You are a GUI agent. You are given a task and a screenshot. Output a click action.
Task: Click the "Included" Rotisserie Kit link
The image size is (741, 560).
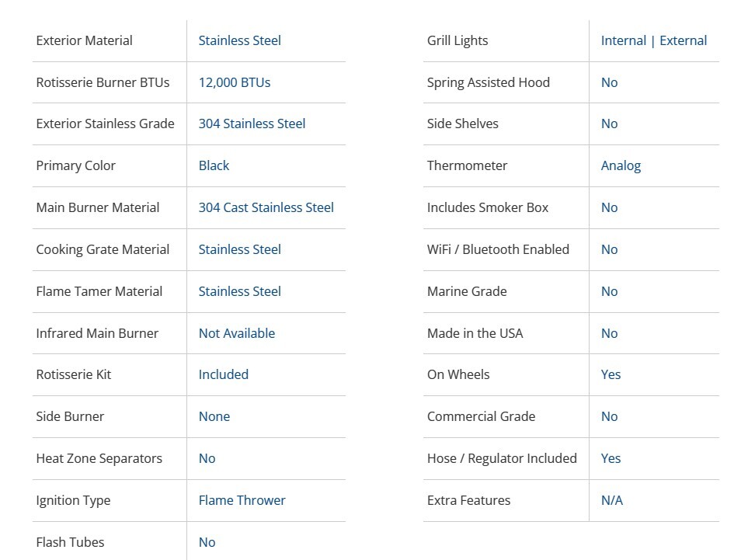[x=223, y=374]
